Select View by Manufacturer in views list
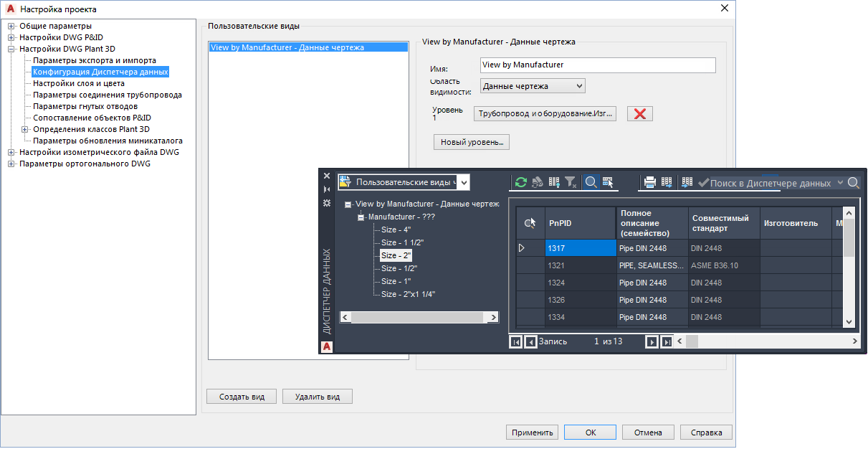The height and width of the screenshot is (449, 868). pyautogui.click(x=308, y=47)
